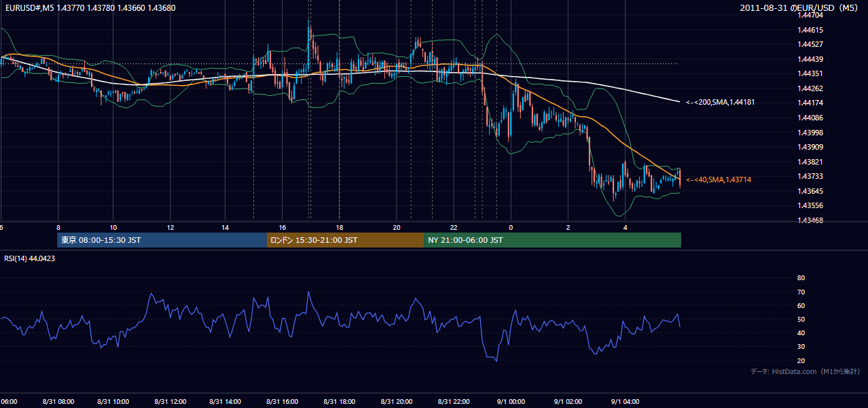Click the 1.43645 price axis label

pyautogui.click(x=810, y=191)
